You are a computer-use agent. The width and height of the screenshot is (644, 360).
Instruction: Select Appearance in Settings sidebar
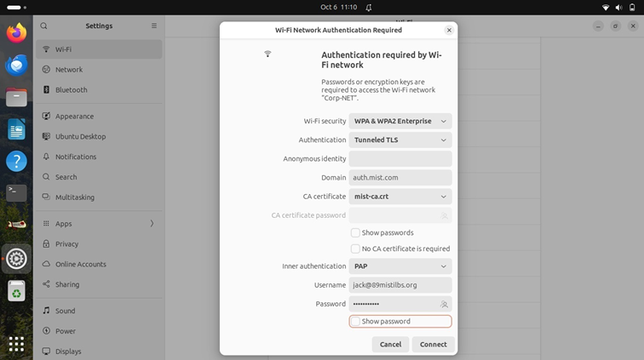click(x=99, y=116)
